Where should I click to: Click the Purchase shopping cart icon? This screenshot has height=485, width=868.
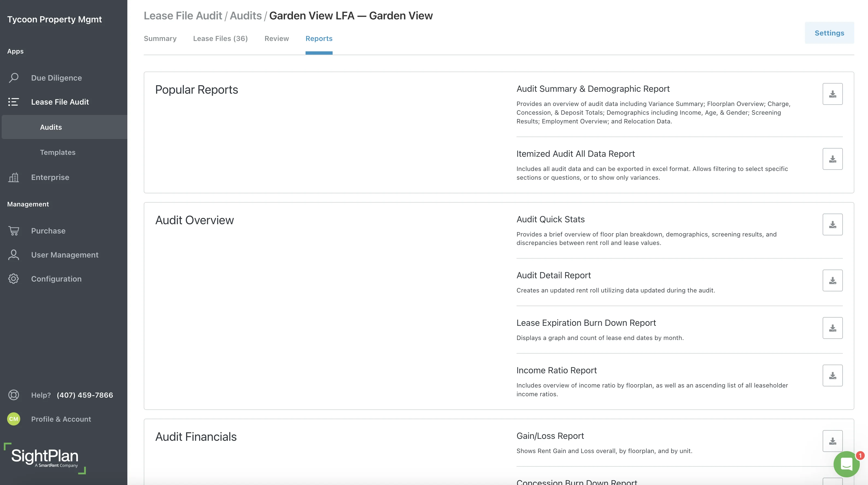(13, 231)
